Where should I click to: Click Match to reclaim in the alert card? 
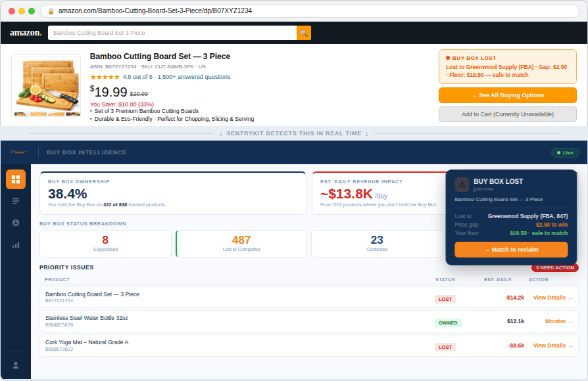tap(511, 250)
